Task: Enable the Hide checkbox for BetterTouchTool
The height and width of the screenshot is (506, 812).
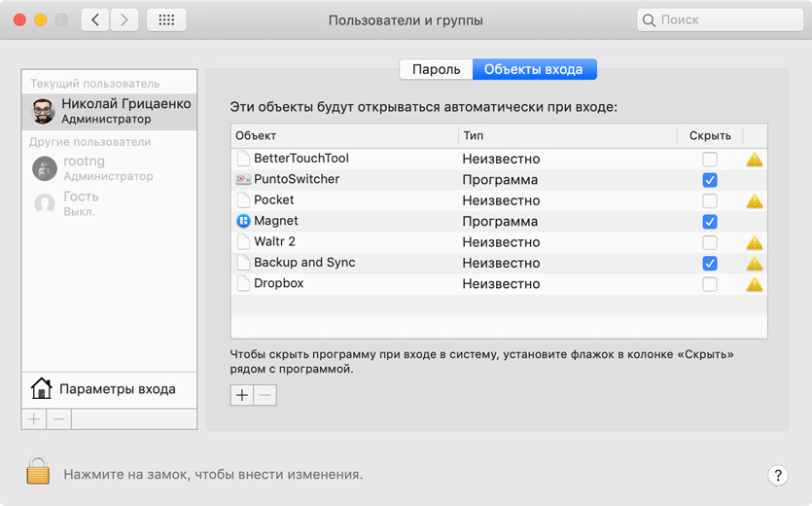Action: click(710, 160)
